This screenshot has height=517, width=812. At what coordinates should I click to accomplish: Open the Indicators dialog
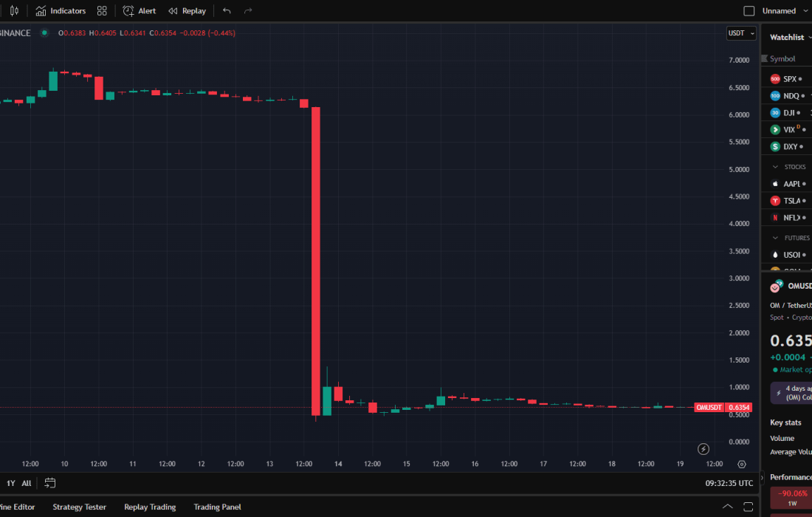click(x=61, y=10)
